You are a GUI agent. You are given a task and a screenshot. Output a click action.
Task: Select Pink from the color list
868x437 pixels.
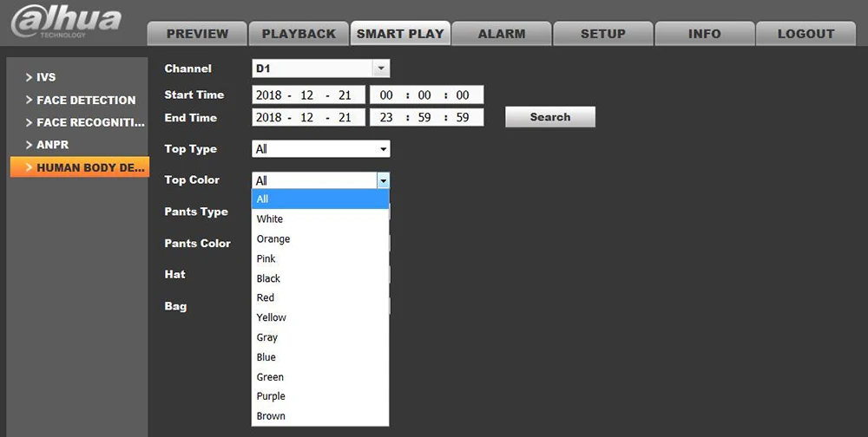click(x=320, y=258)
